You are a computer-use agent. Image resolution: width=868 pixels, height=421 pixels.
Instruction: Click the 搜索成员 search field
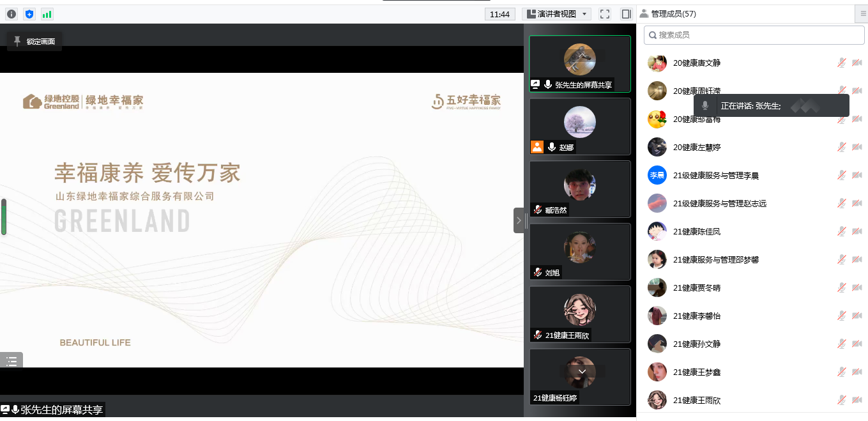click(754, 35)
